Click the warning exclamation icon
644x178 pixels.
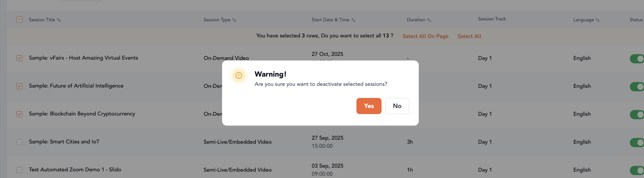coord(239,75)
